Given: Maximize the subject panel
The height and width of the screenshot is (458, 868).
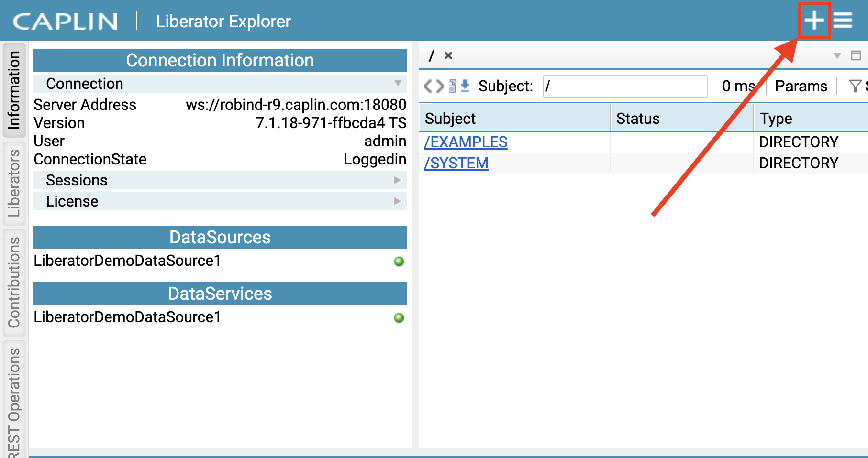Looking at the screenshot, I should pos(856,55).
